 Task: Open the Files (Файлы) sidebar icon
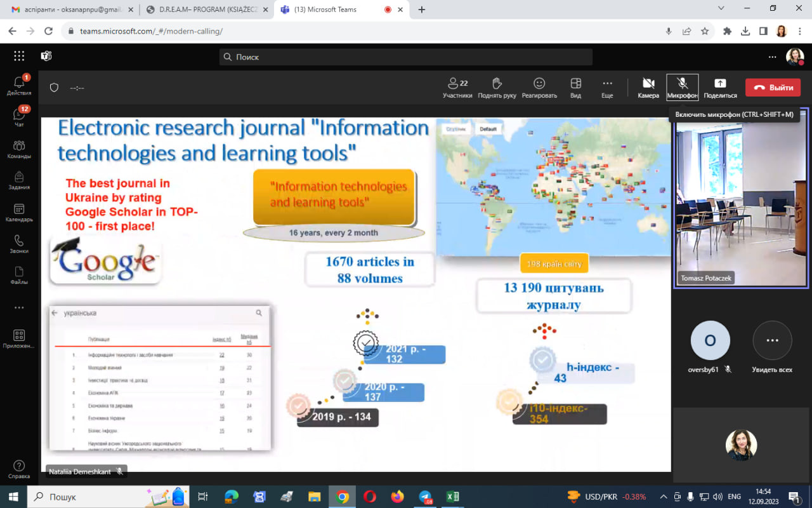(19, 276)
